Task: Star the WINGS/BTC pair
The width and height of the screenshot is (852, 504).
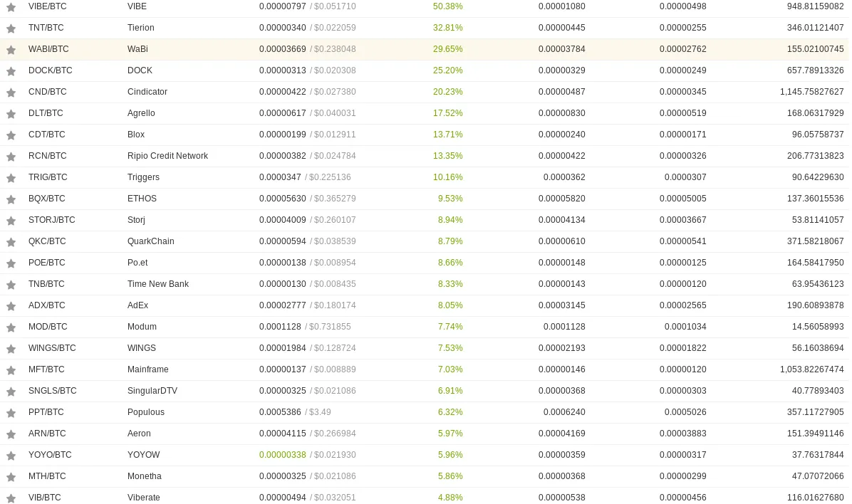Action: [11, 349]
